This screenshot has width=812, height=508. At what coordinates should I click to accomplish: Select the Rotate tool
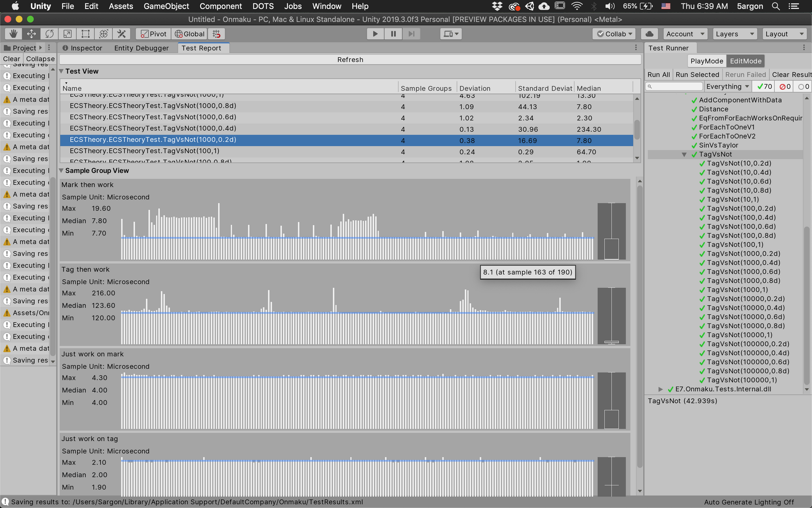point(49,34)
